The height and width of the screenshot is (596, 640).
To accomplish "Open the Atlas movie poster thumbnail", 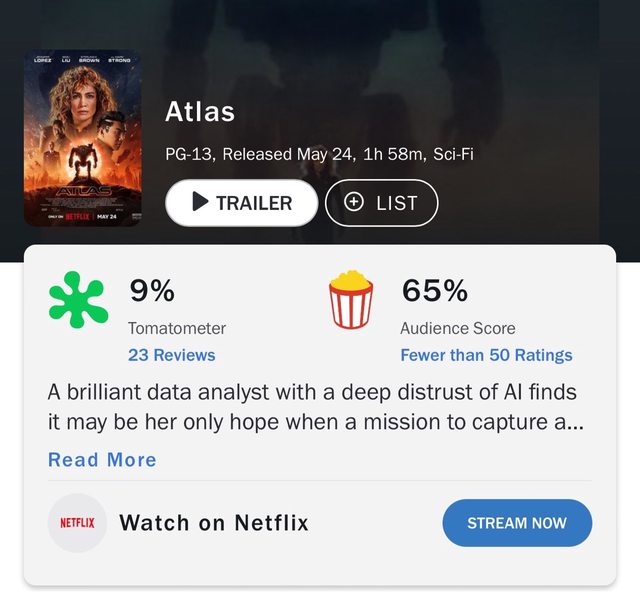I will click(82, 138).
